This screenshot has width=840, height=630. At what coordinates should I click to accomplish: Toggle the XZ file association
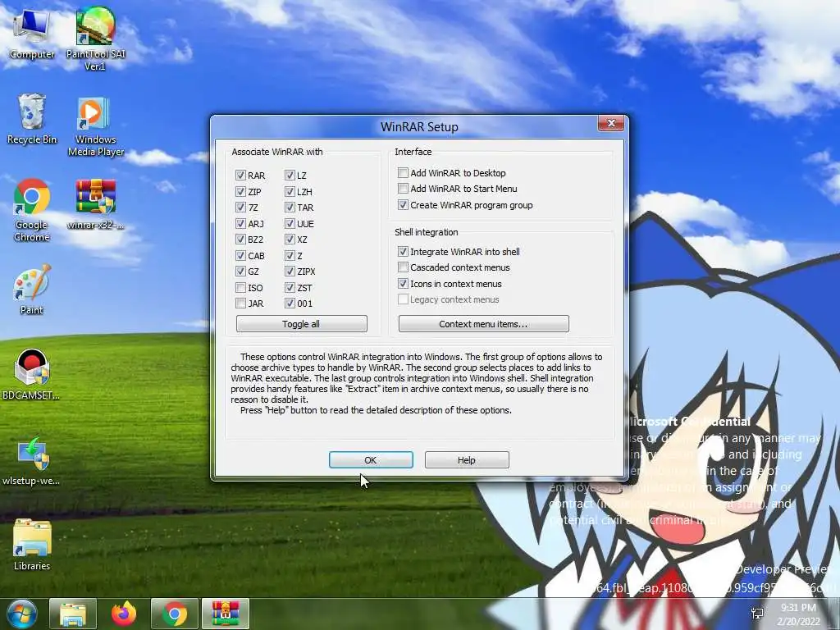290,240
